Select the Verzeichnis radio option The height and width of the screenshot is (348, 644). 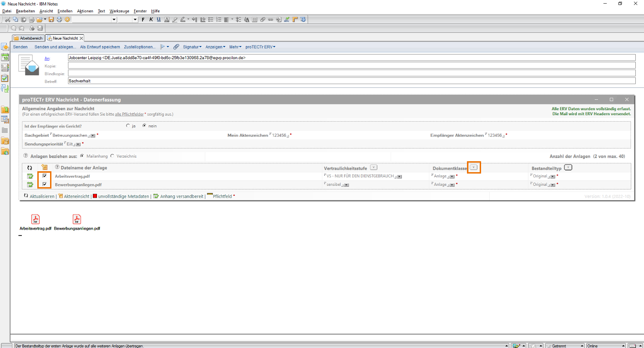point(112,156)
